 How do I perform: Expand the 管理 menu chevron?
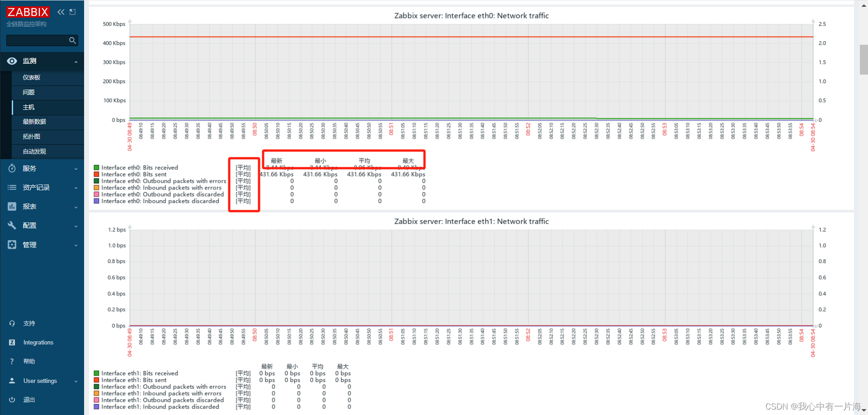(76, 245)
